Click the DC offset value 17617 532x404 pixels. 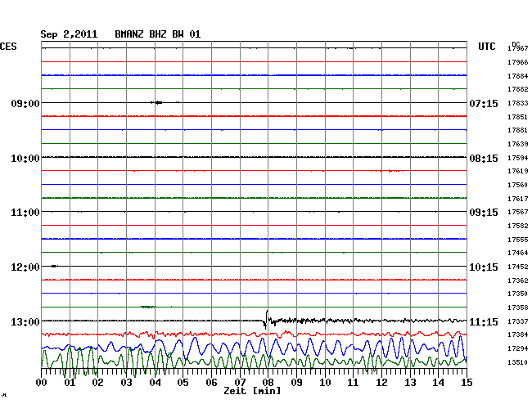[518, 199]
